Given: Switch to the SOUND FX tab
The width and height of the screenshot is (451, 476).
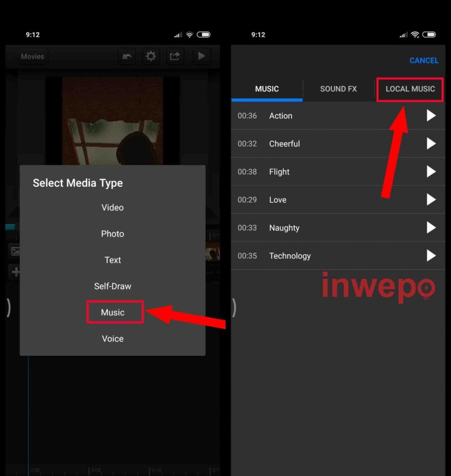Looking at the screenshot, I should click(338, 89).
